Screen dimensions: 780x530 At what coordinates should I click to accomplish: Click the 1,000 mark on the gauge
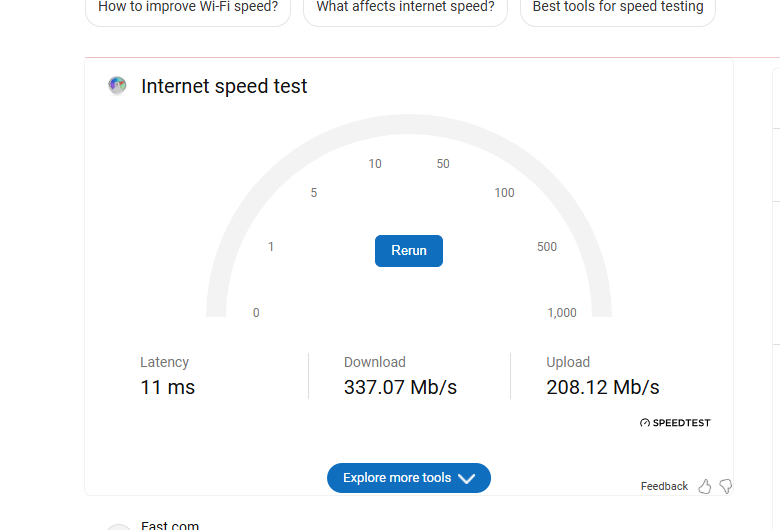coord(562,313)
